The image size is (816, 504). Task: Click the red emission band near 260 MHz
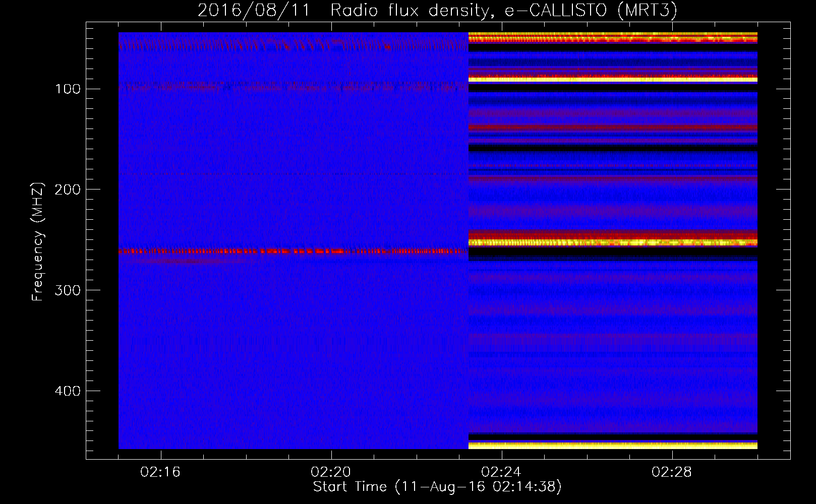294,250
